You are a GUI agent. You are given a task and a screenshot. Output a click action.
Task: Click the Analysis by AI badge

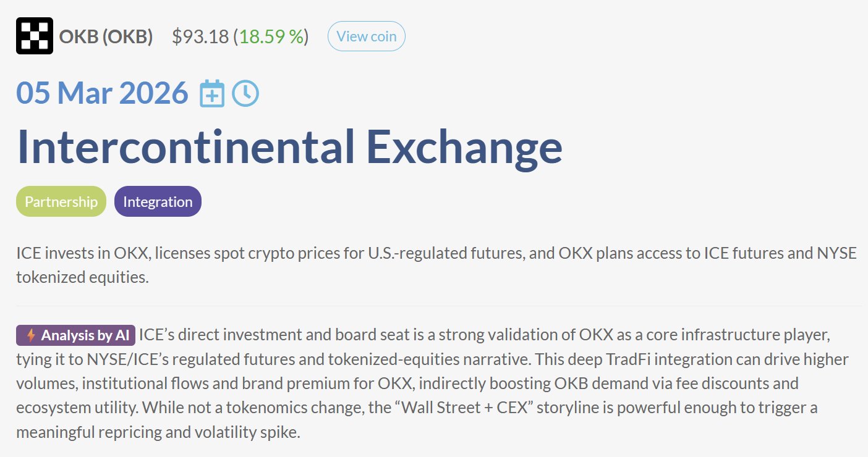pyautogui.click(x=75, y=336)
